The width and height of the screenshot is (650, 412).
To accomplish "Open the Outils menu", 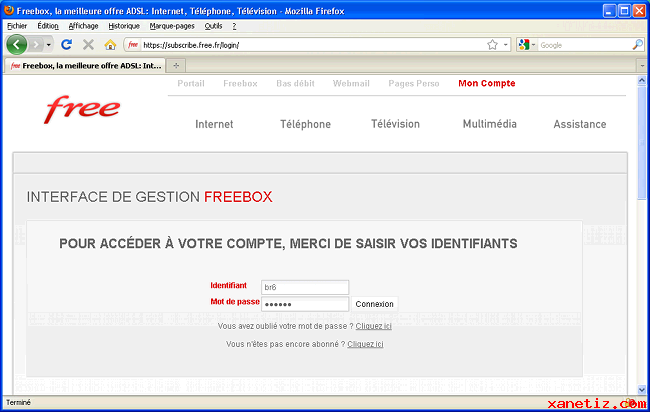I will (213, 26).
